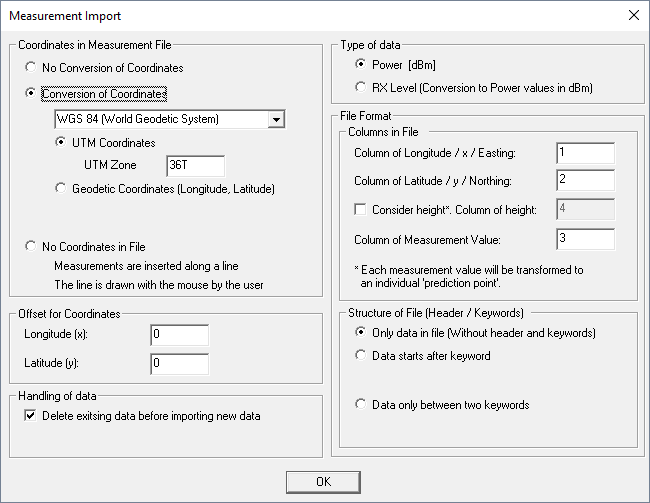Select Geodetic Coordinates (Longitude, Latitude) option
Viewport: 650px width, 503px height.
tap(63, 188)
